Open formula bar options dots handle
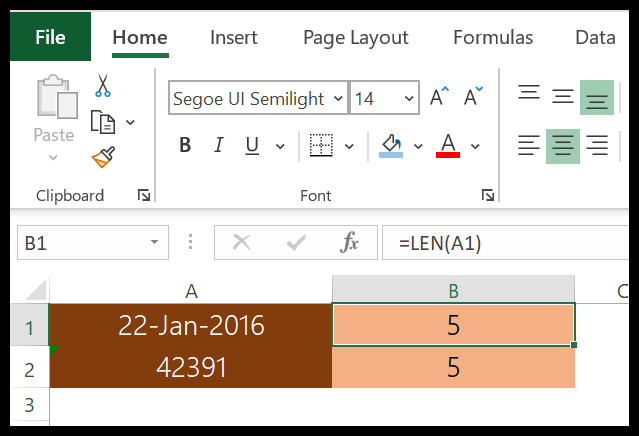Image resolution: width=639 pixels, height=436 pixels. click(x=190, y=242)
